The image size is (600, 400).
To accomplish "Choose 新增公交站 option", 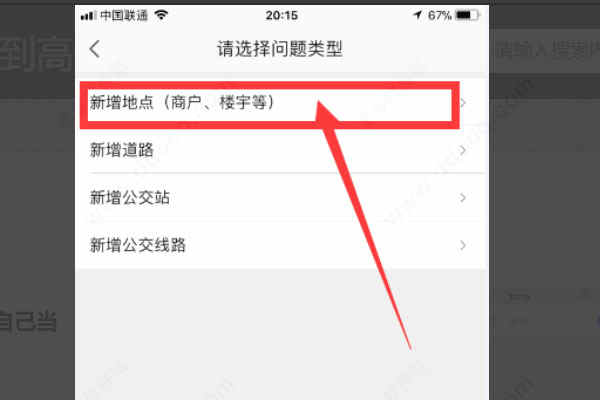I will pos(282,198).
